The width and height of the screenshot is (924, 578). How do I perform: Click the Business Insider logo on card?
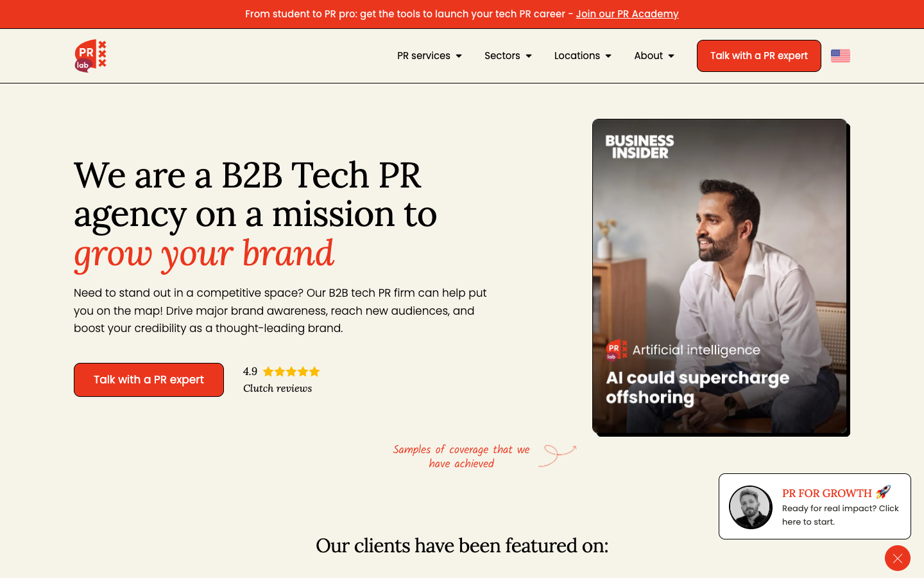point(639,146)
